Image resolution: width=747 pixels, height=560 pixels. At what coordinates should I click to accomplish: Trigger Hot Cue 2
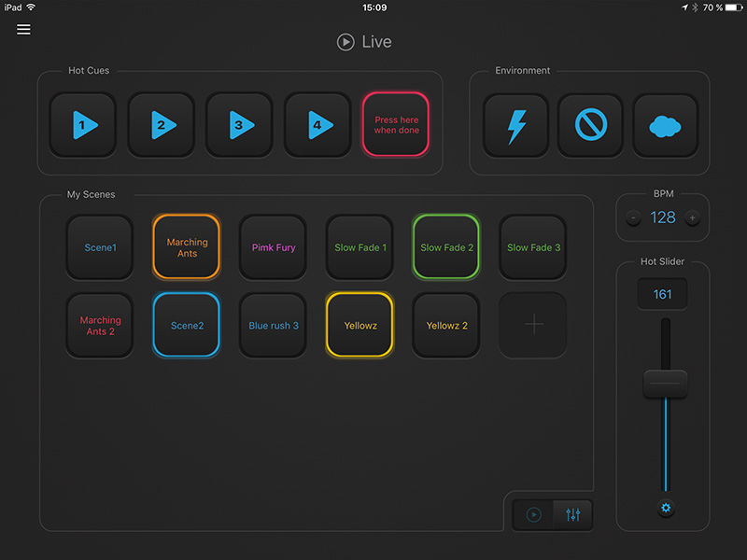pos(162,125)
